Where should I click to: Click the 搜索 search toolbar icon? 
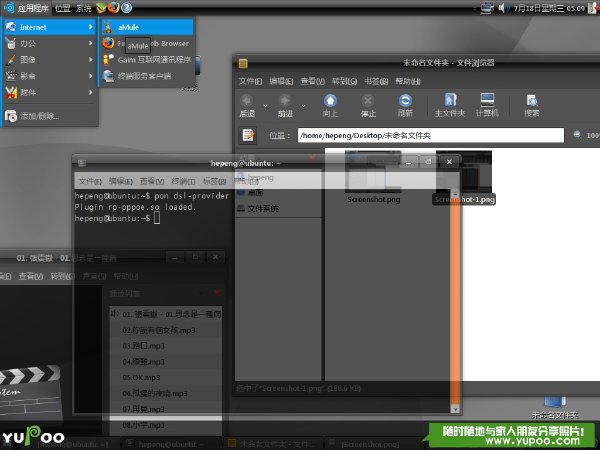pos(532,105)
